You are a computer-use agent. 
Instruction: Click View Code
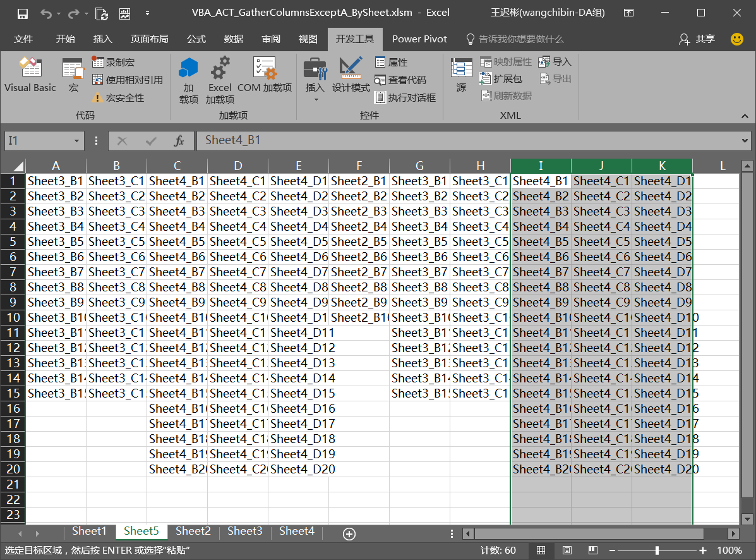400,80
